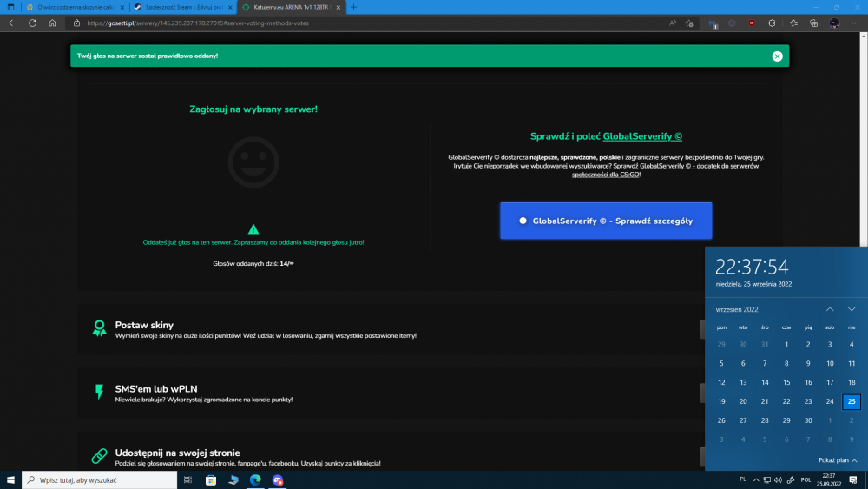Image resolution: width=868 pixels, height=489 pixels.
Task: Click the Postaw skiny heading
Action: [144, 325]
